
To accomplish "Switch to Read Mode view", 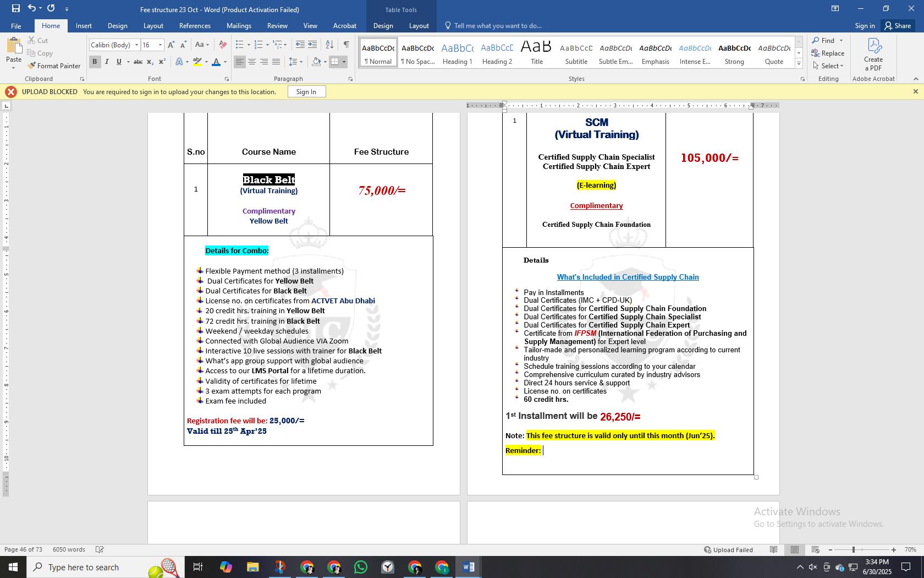I will tap(774, 549).
